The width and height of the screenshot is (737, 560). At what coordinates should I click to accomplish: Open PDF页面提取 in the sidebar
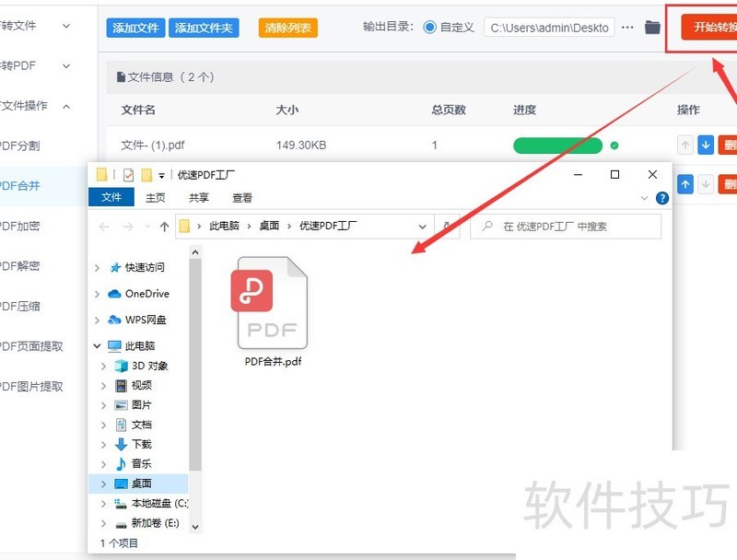[31, 346]
